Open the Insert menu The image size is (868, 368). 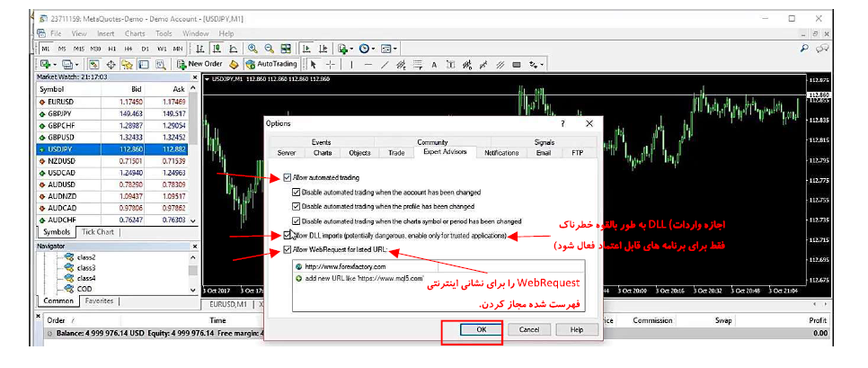(x=106, y=33)
